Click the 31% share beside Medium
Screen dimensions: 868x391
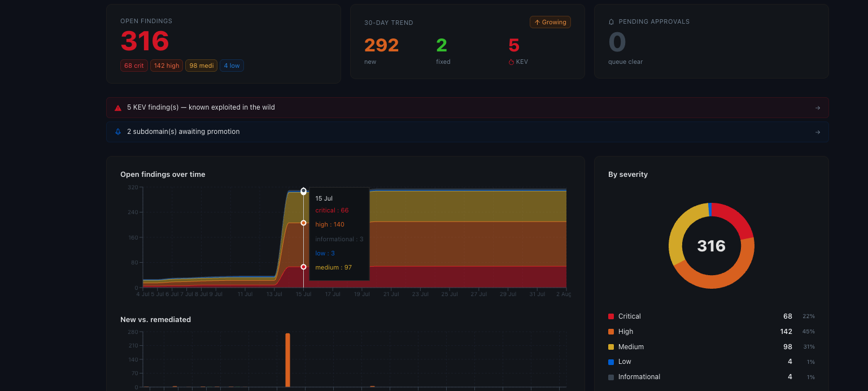pos(809,347)
